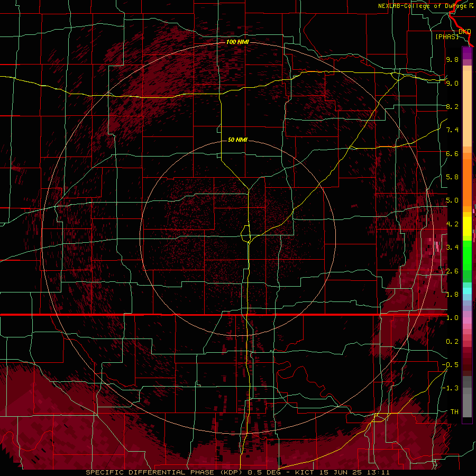Click the [PHAS] label above the color scale

pos(447,36)
